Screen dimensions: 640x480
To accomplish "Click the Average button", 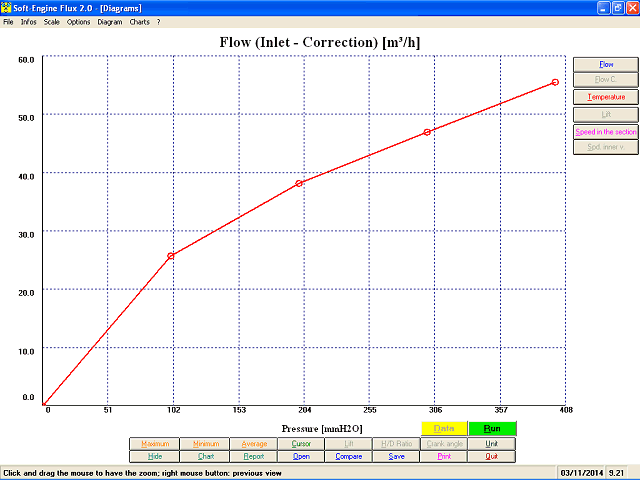I will [254, 444].
